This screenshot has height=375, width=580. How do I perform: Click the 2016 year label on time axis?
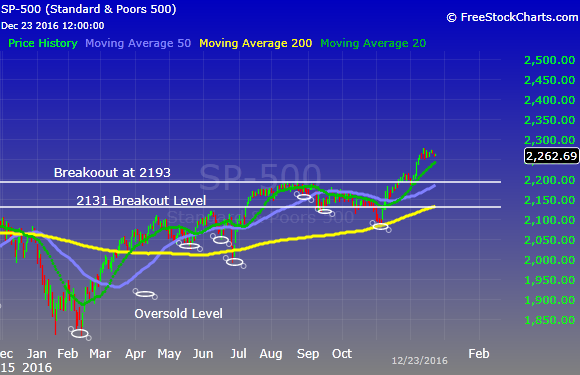[x=37, y=368]
